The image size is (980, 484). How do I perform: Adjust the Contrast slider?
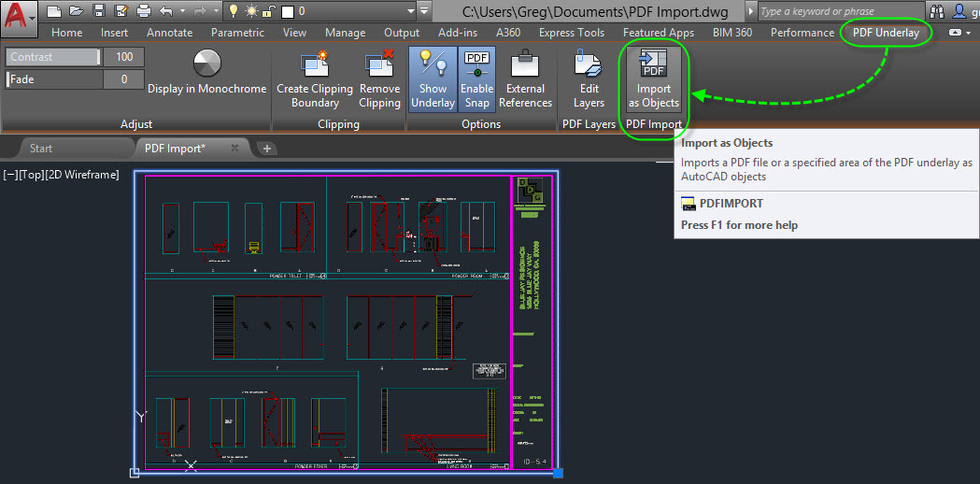click(x=52, y=57)
